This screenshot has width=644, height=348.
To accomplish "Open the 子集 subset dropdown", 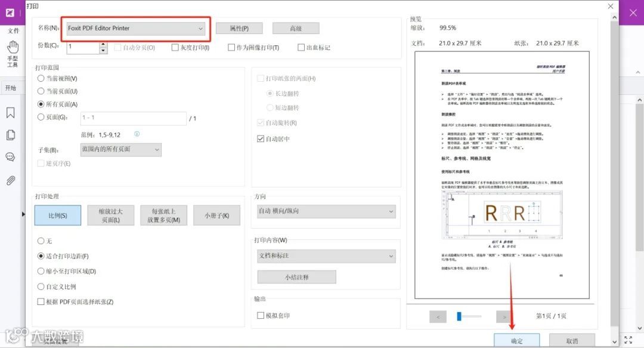I will pyautogui.click(x=120, y=149).
